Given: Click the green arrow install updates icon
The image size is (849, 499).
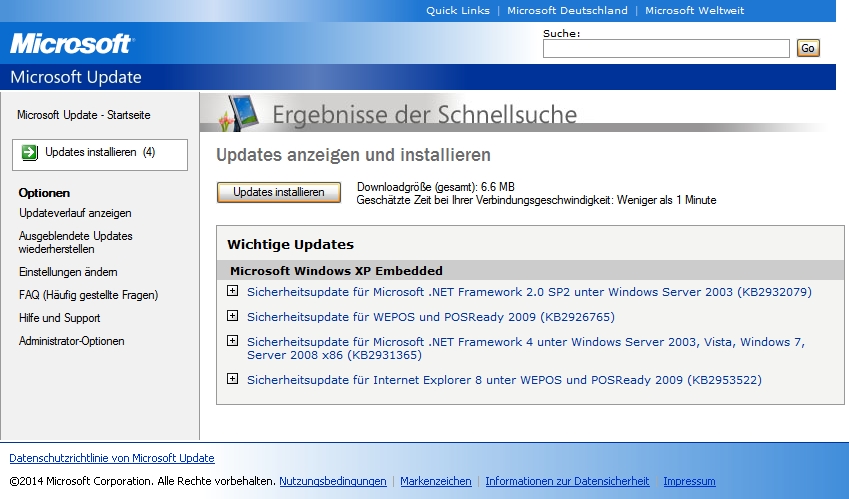Looking at the screenshot, I should (x=30, y=153).
